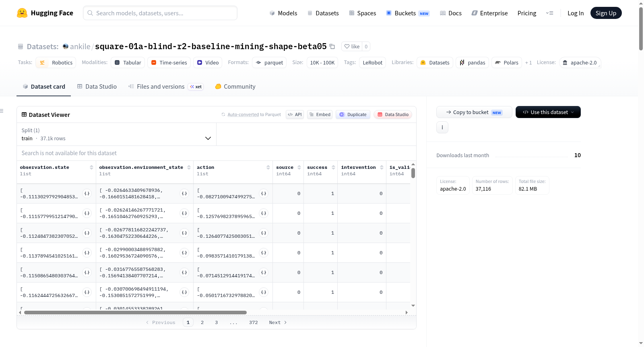Image resolution: width=644 pixels, height=347 pixels.
Task: Open the Files and versions tab
Action: point(166,87)
